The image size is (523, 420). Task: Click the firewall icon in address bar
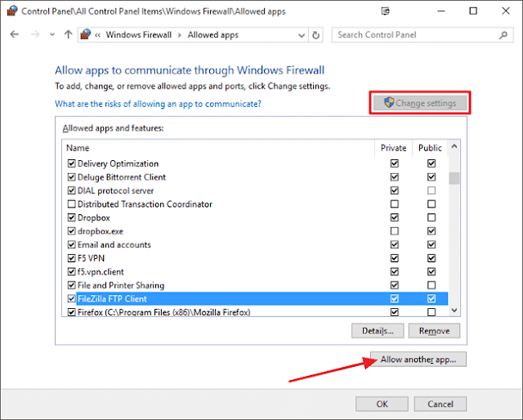86,34
